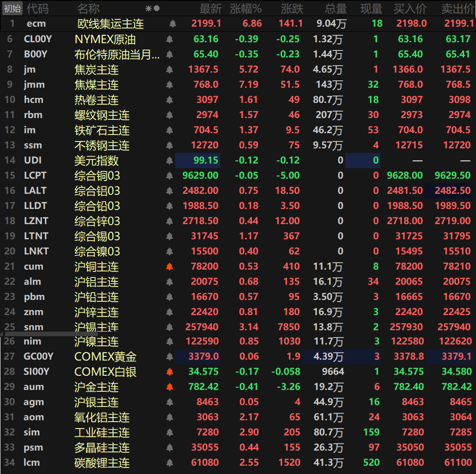The height and width of the screenshot is (474, 476).
Task: Click the highlighted 3379.0 COMEX gold price
Action: coord(198,356)
